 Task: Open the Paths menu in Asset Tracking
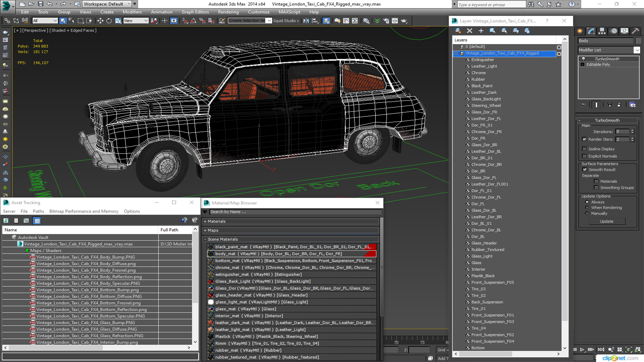[x=38, y=211]
